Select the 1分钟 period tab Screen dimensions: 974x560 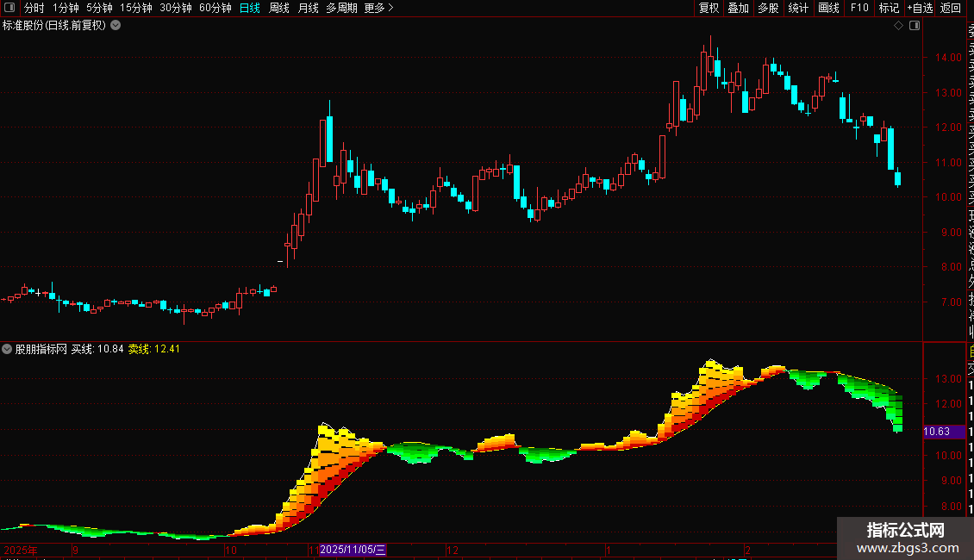tap(66, 8)
